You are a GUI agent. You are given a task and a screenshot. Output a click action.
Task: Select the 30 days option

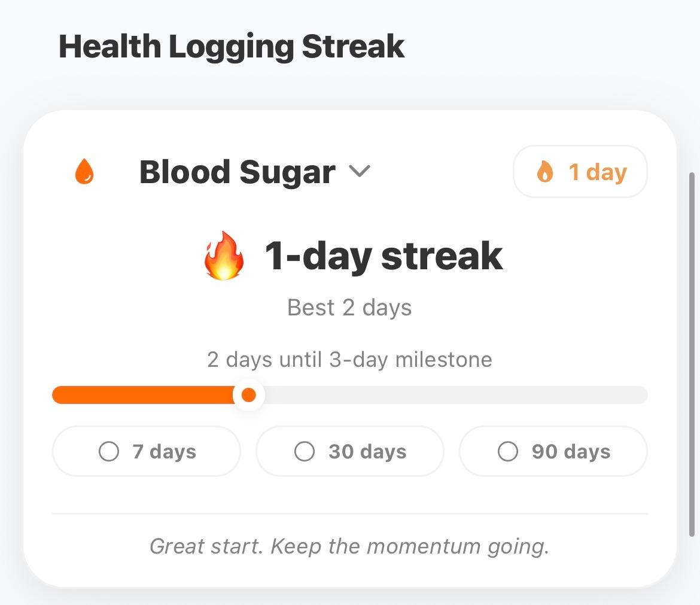click(350, 452)
